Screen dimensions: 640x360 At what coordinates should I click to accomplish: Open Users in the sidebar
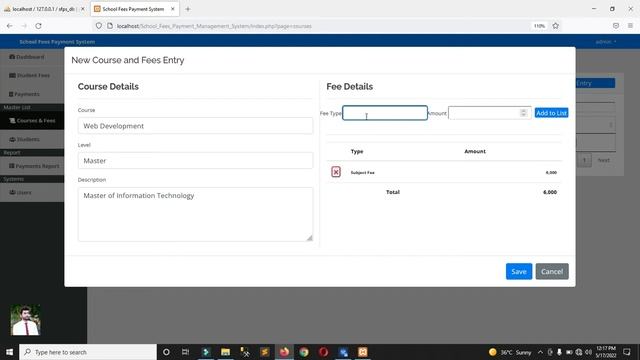(20, 192)
